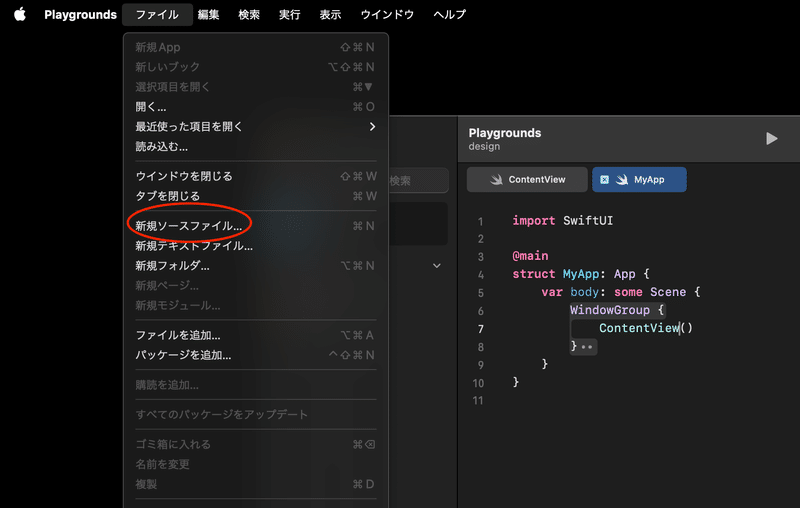The width and height of the screenshot is (800, 508).
Task: Click the 検索 search field in sidebar
Action: pyautogui.click(x=418, y=181)
